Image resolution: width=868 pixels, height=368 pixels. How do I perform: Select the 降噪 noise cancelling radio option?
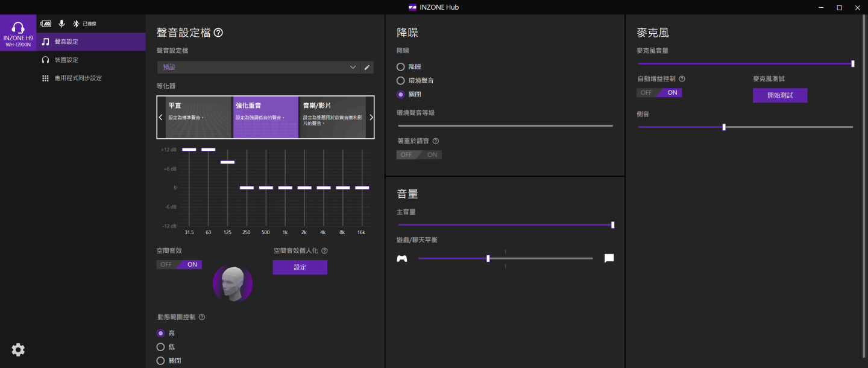click(401, 67)
